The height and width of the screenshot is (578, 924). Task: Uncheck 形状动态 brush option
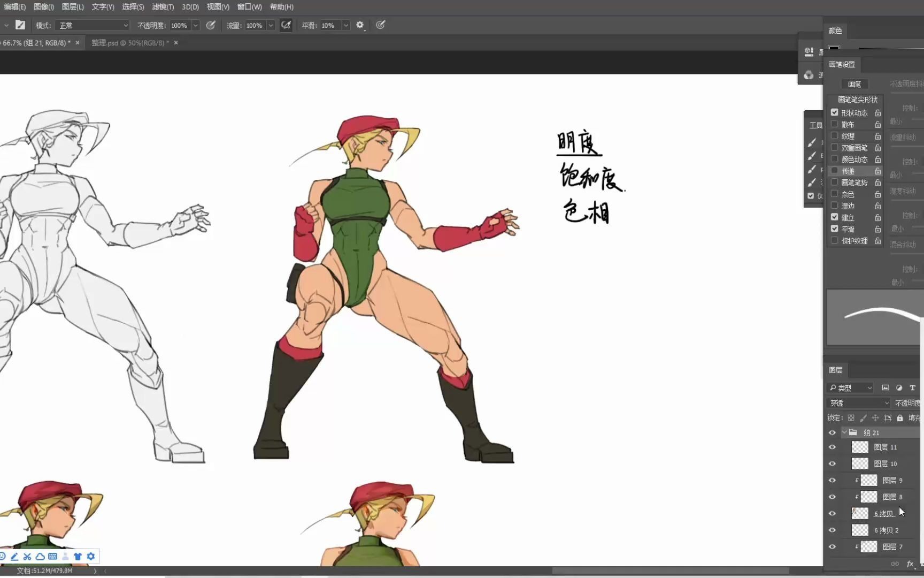pyautogui.click(x=834, y=112)
